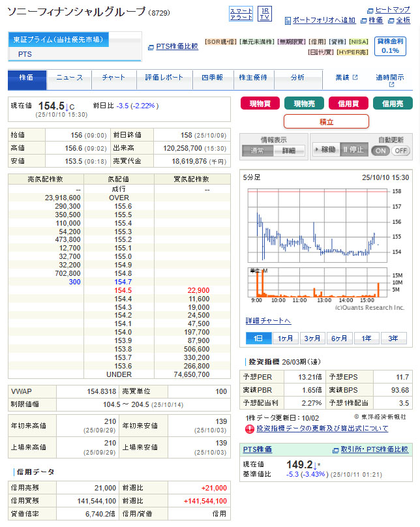
Task: Open the IR TV icon
Action: pos(264,14)
